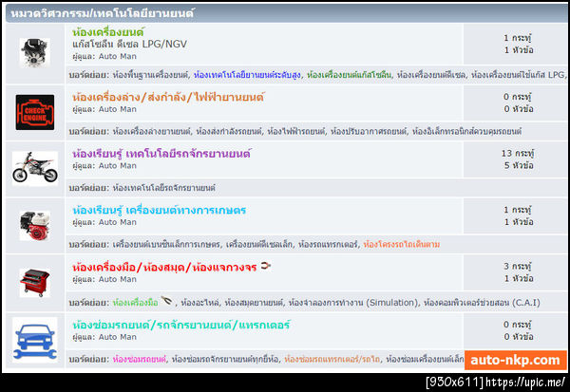Open the red ห้องเครื่องมือ/ห้องสมุด/ห้องแจกวงจร forum

(x=164, y=268)
